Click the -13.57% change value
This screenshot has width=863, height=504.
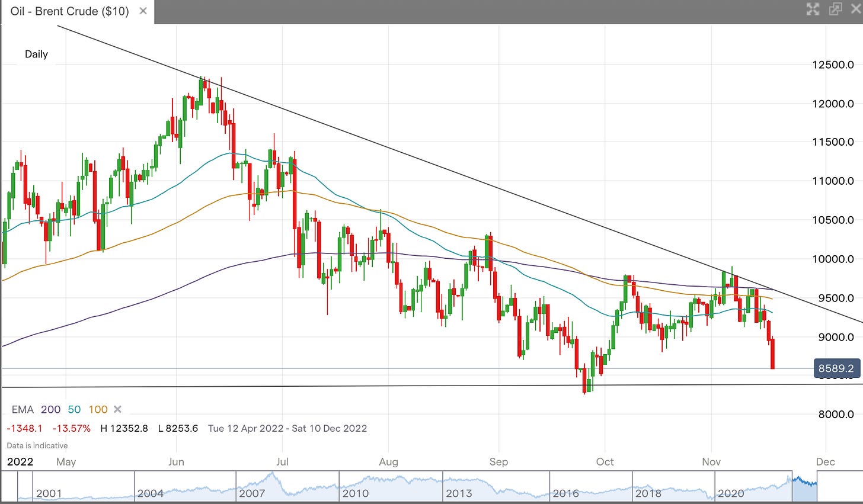[72, 428]
